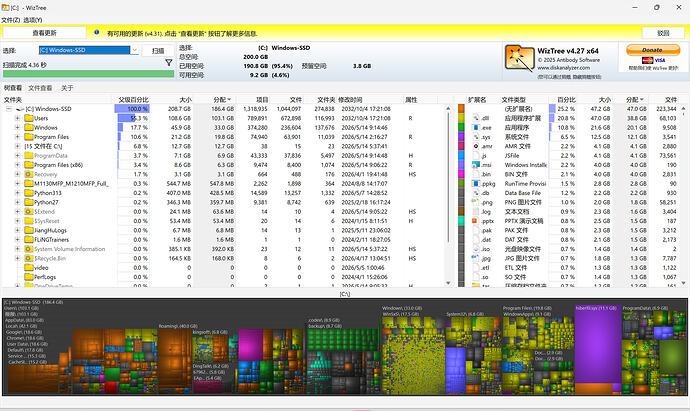Click the Program Files folder icon
Screen dimensions: 690x411
29,137
